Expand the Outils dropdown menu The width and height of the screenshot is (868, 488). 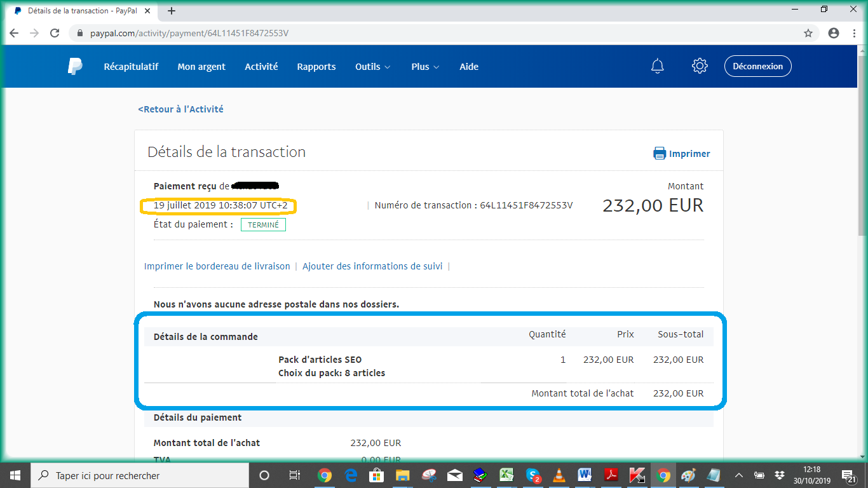pyautogui.click(x=373, y=67)
